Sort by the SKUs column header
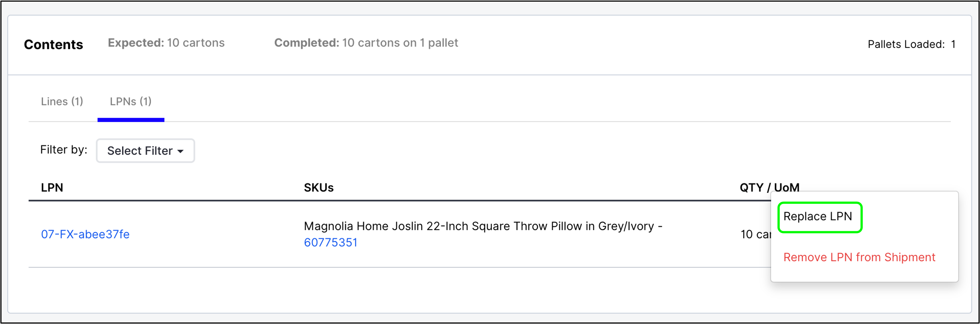The height and width of the screenshot is (324, 980). [x=319, y=187]
